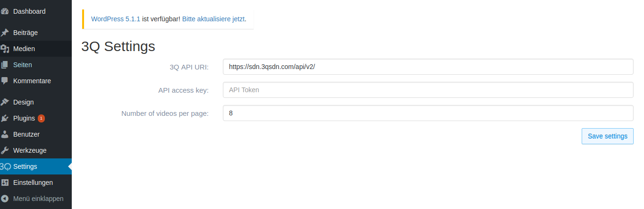Follow the WordPress 5.1.1 link
644x209 pixels.
click(x=116, y=19)
